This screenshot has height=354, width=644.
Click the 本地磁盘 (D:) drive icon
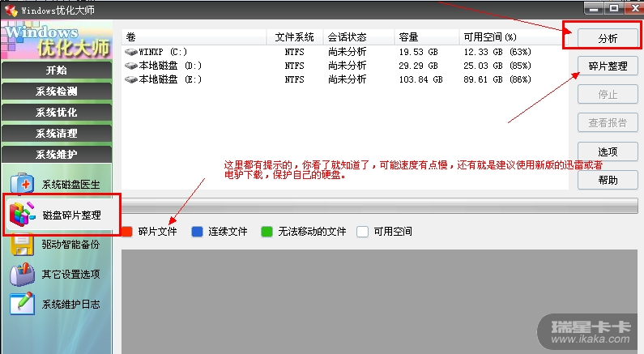coord(131,66)
